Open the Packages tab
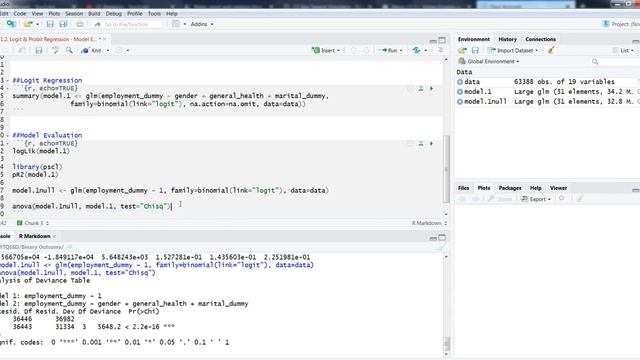640x360 pixels. pyautogui.click(x=510, y=188)
